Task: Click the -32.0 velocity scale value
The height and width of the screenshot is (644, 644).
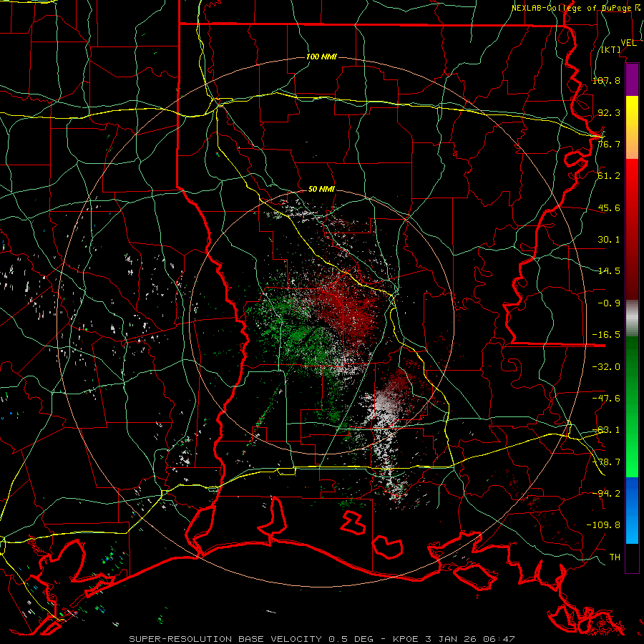Action: coord(606,367)
